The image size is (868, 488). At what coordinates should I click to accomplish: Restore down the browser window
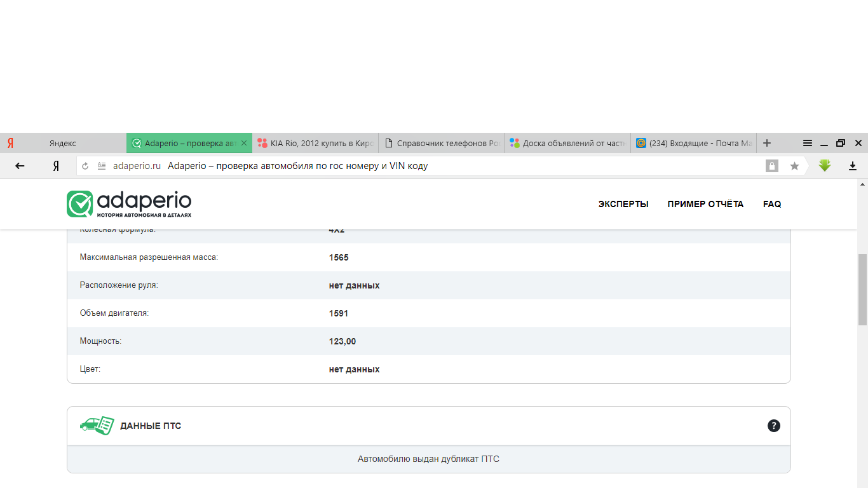841,143
